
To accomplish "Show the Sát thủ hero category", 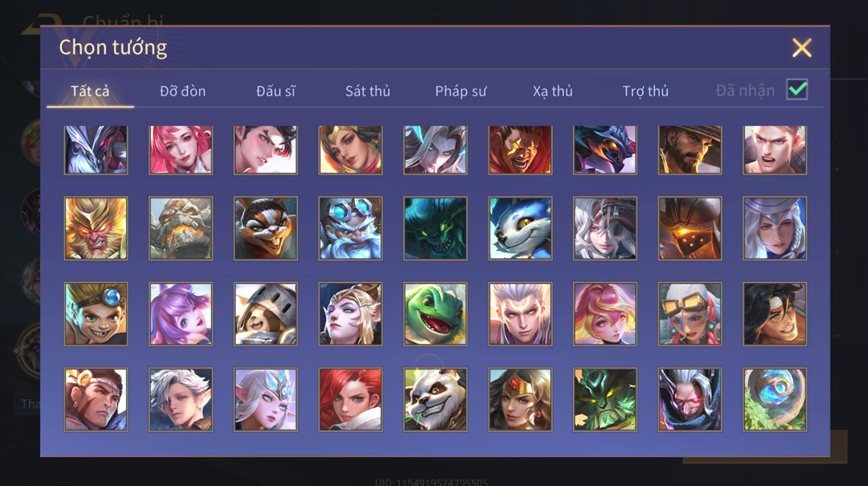I will click(368, 91).
